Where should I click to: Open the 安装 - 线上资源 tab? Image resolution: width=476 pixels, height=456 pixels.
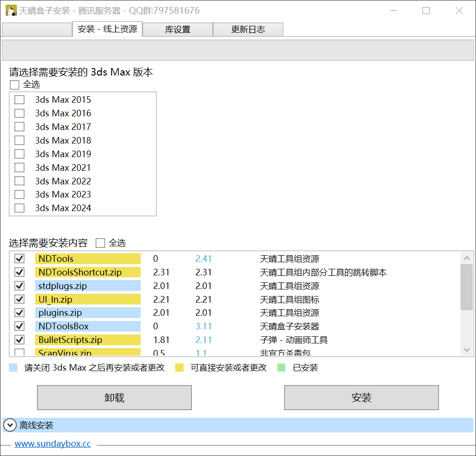tap(107, 29)
